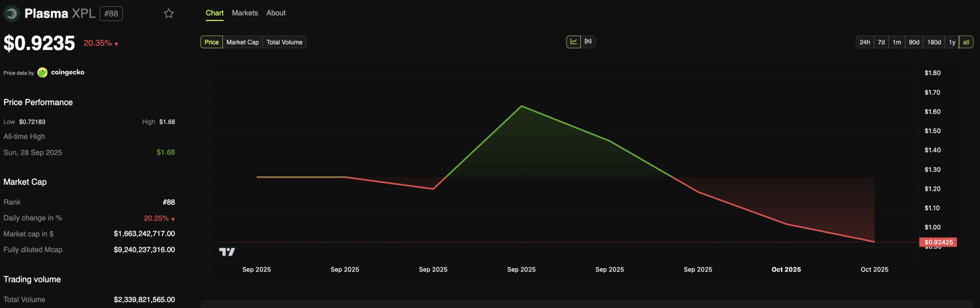
Task: Click the red $0.92425 price marker
Action: (x=938, y=242)
